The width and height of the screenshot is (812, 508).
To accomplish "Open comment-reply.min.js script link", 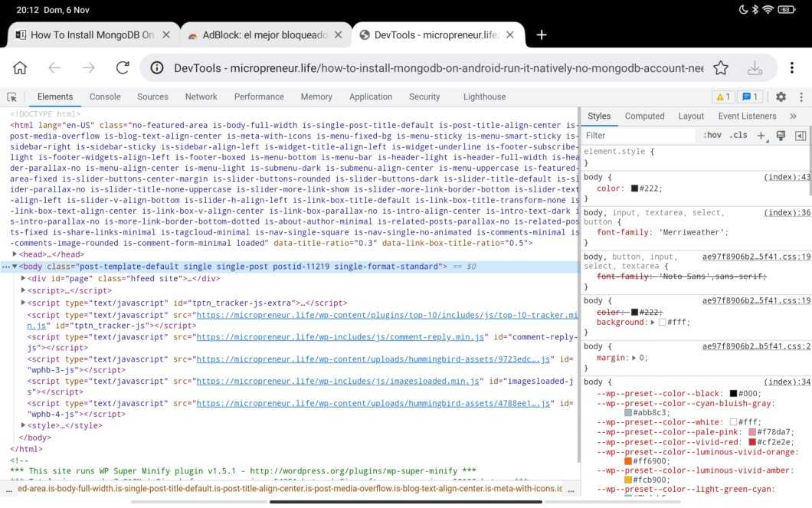I will pyautogui.click(x=339, y=337).
